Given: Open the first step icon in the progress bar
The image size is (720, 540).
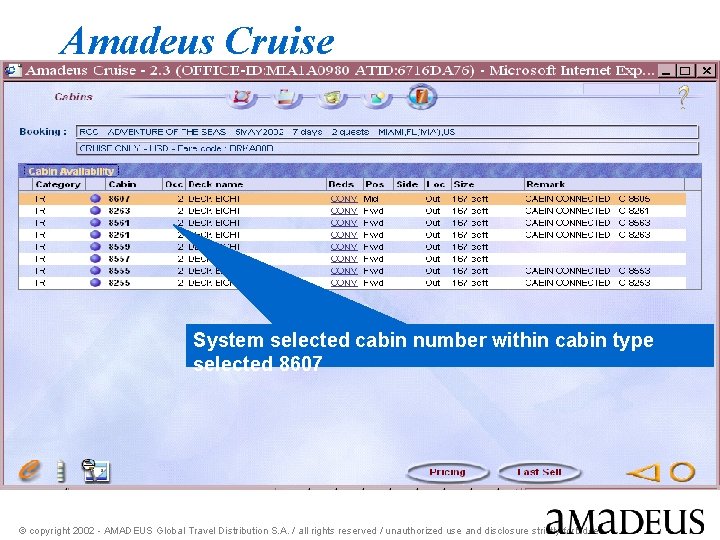Looking at the screenshot, I should (242, 98).
